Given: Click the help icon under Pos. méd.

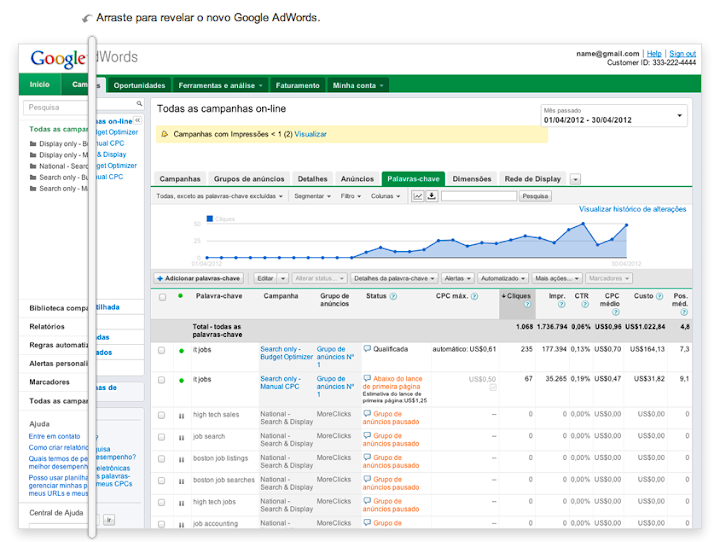Looking at the screenshot, I should coord(684,312).
